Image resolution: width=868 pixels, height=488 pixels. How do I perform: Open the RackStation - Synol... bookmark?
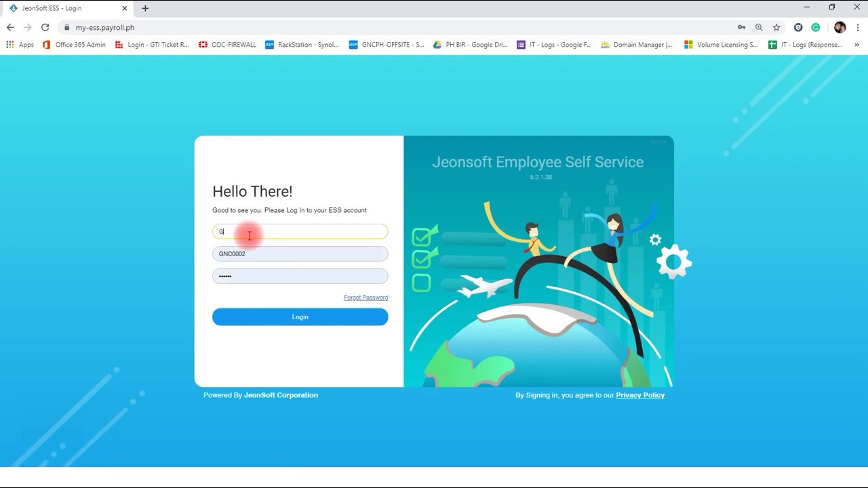(x=302, y=45)
